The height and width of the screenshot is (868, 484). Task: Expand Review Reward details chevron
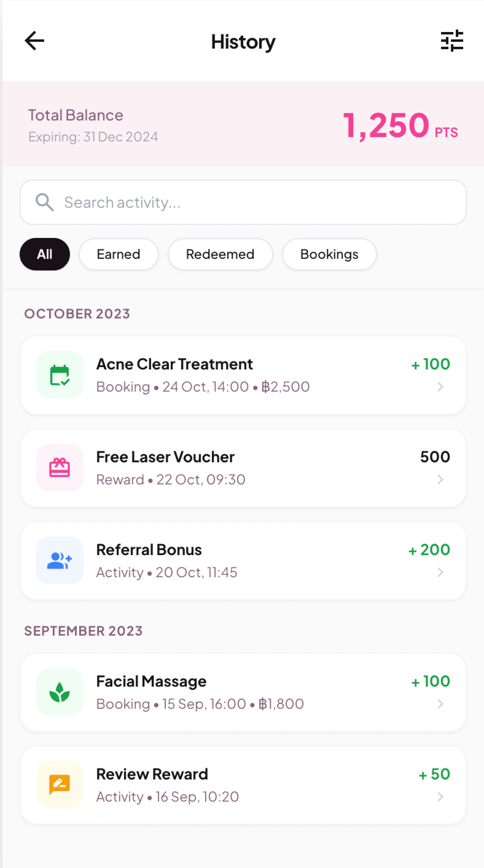(x=440, y=797)
